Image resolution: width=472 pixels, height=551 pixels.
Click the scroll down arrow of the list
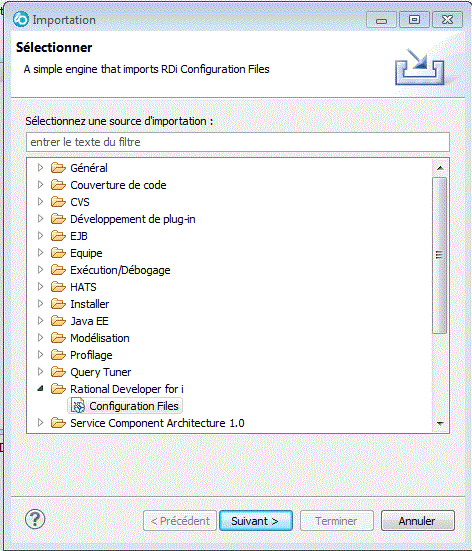pos(440,424)
